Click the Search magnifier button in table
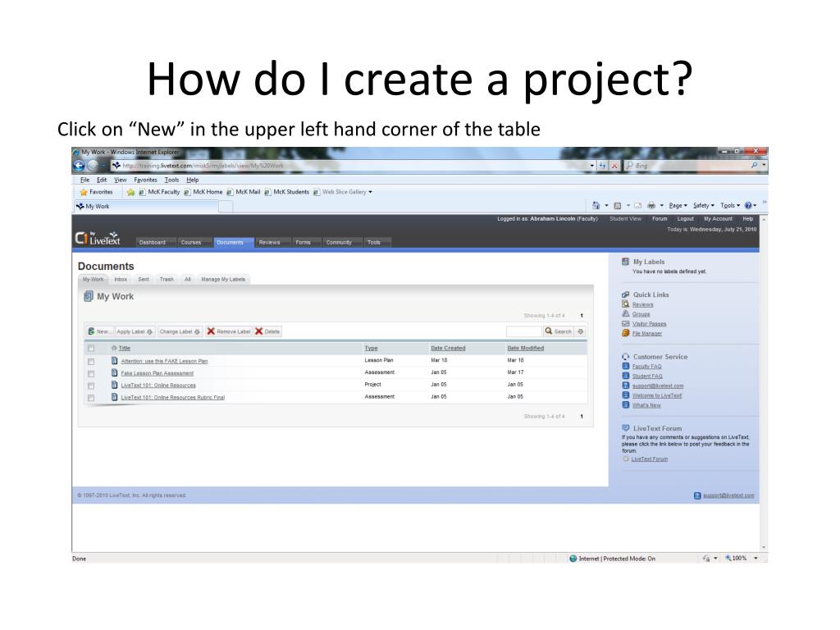The height and width of the screenshot is (630, 840). (558, 331)
